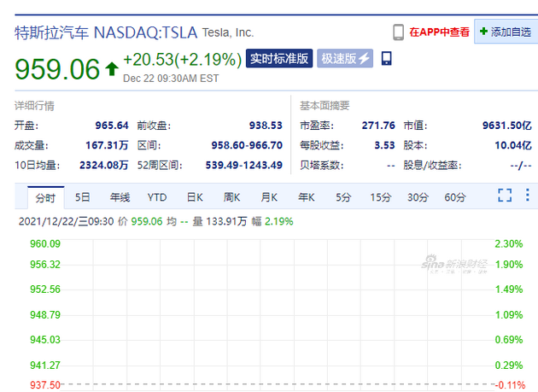The width and height of the screenshot is (538, 392).
Task: Show the 月K candlestick tab
Action: click(x=269, y=197)
